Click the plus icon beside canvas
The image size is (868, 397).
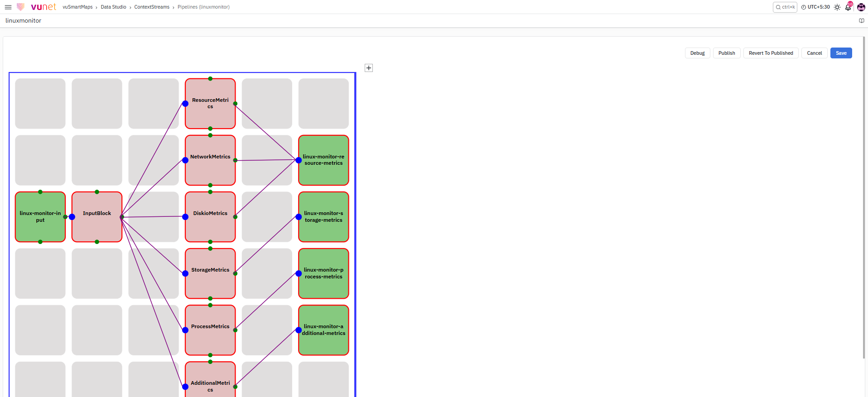(369, 68)
